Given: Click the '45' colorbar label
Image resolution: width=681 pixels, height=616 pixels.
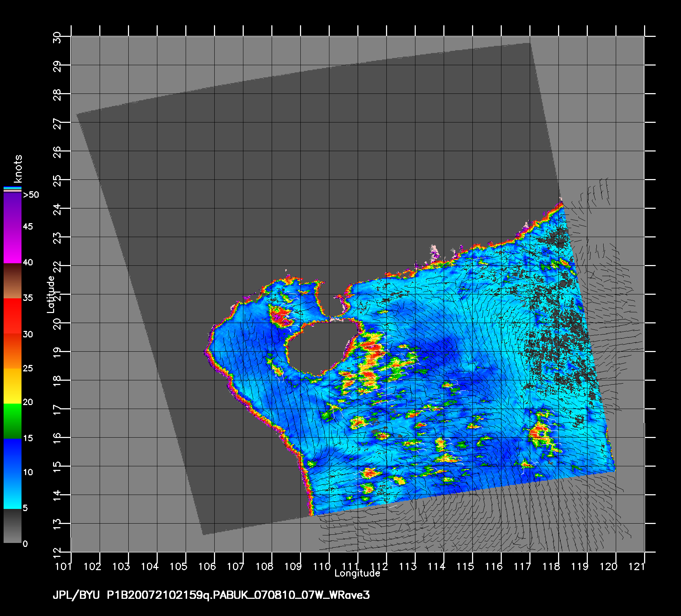Looking at the screenshot, I should coord(28,226).
